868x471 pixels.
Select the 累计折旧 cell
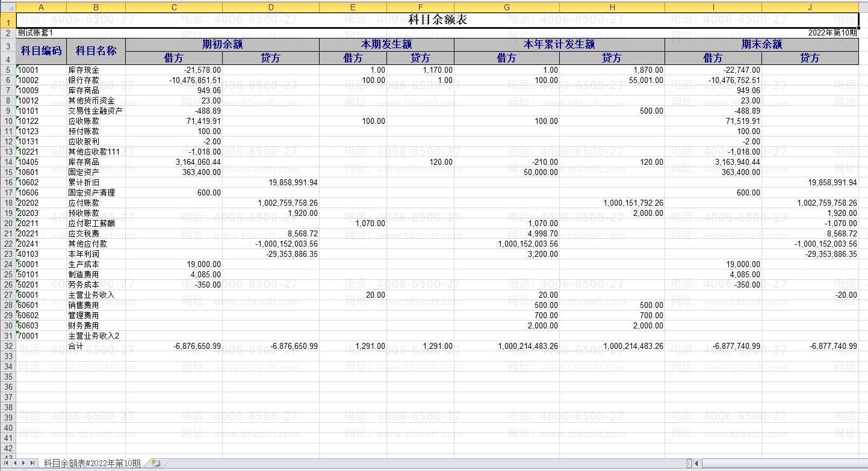point(96,182)
